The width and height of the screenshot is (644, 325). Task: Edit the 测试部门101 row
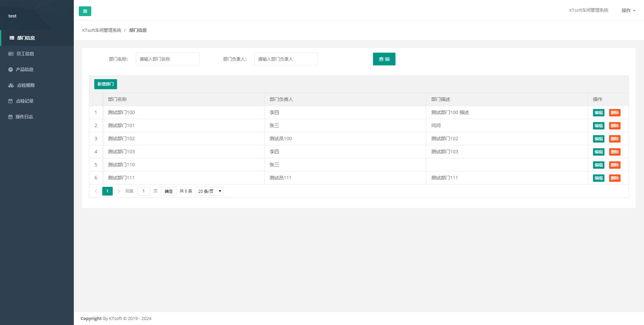point(599,126)
